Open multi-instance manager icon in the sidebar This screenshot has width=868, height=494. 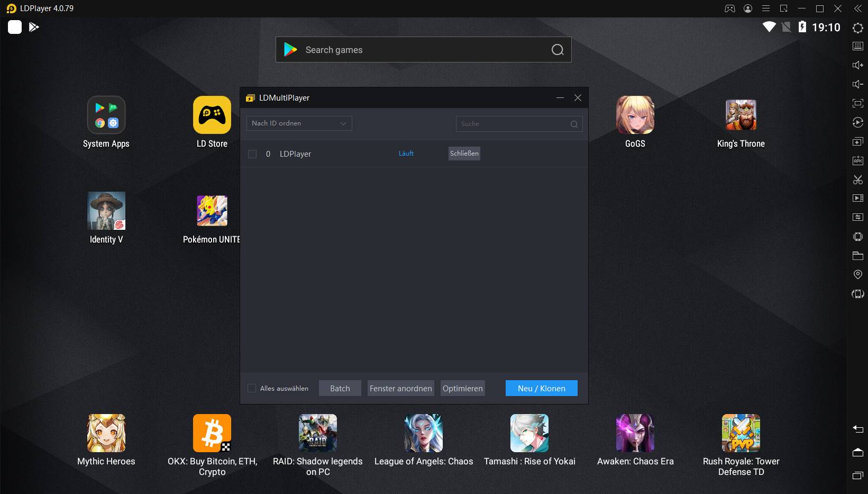pyautogui.click(x=858, y=141)
